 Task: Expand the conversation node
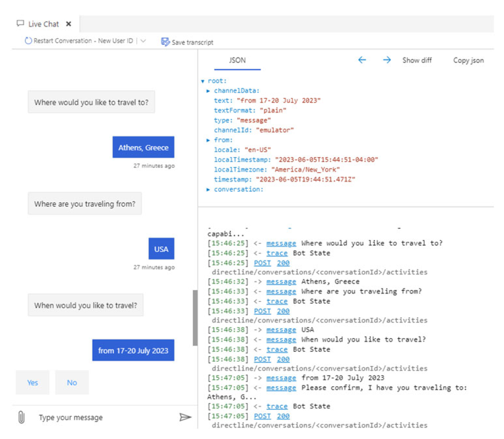(208, 189)
